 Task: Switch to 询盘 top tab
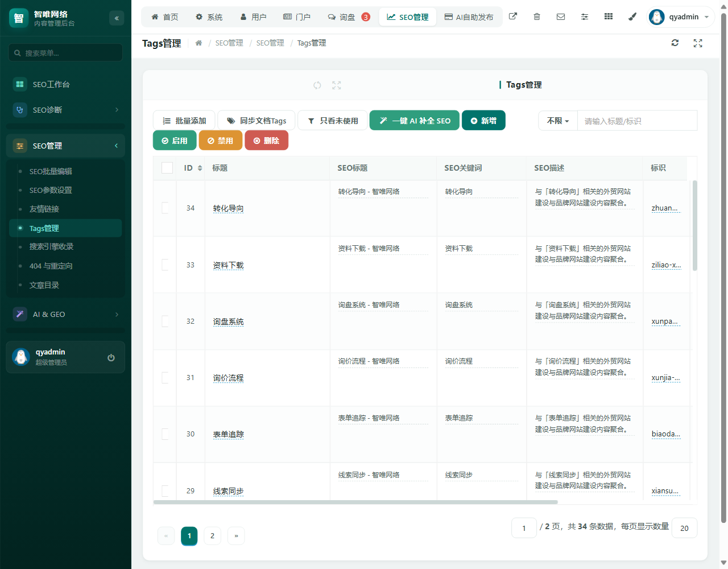349,17
